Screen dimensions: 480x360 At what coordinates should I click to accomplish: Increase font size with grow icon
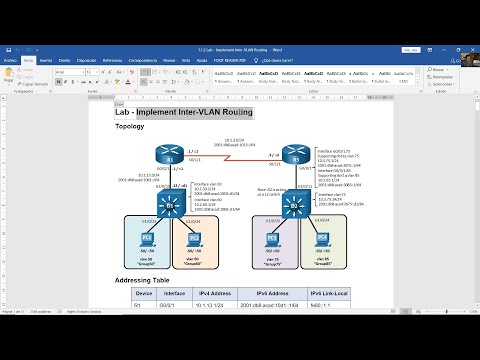coord(103,72)
